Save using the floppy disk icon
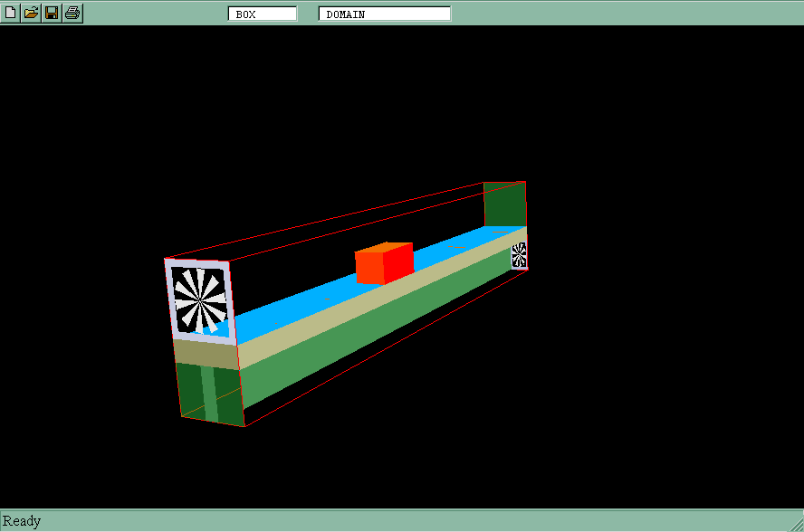804x532 pixels. [52, 13]
